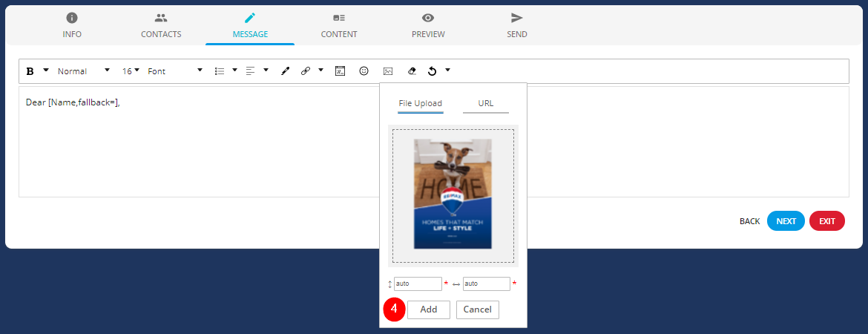Click the Info step icon

coord(72,18)
